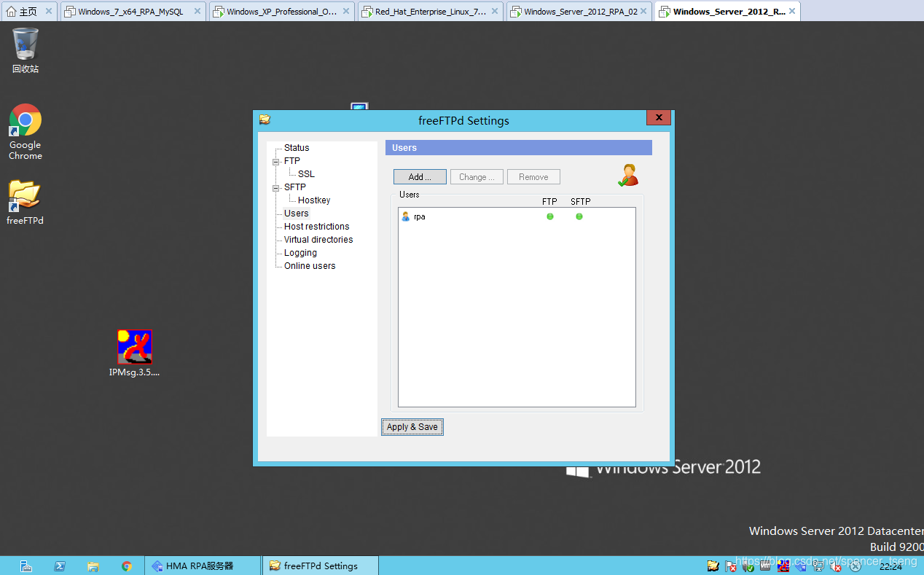Click the blue HMA tray icon
This screenshot has height=575, width=924.
click(801, 566)
